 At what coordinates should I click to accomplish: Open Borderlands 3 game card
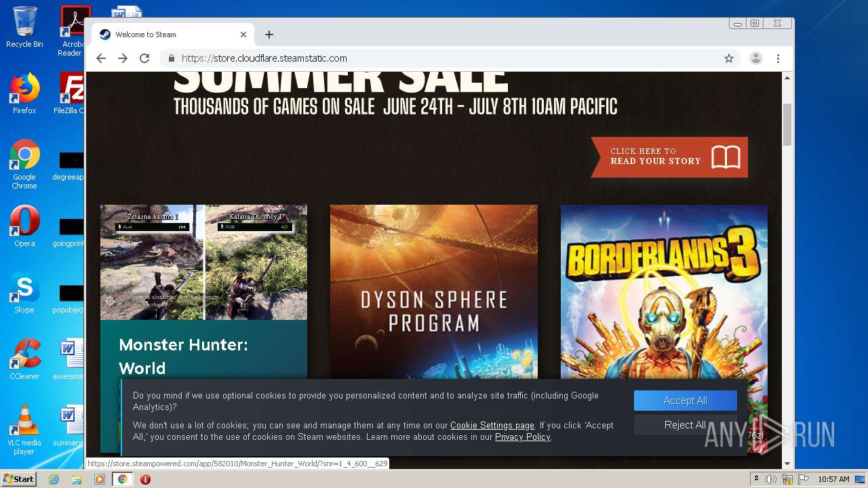tap(664, 291)
